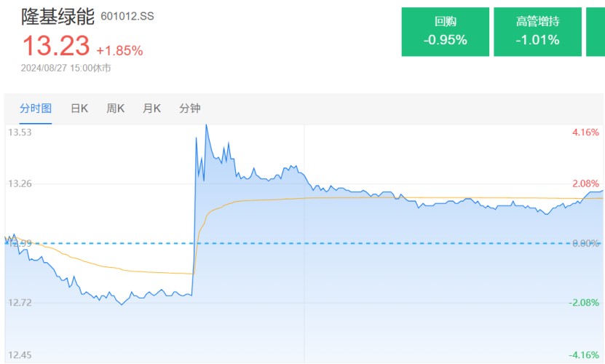This screenshot has height=364, width=605.
Task: Switch to the 分钟 tab
Action: (189, 108)
